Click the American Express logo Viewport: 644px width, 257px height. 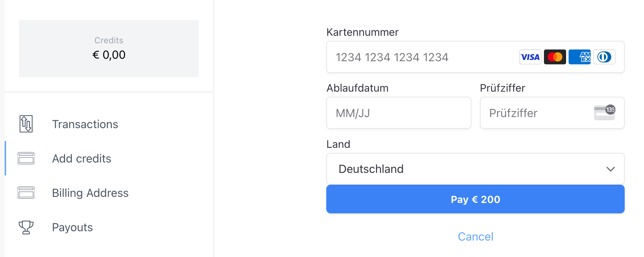pos(579,57)
